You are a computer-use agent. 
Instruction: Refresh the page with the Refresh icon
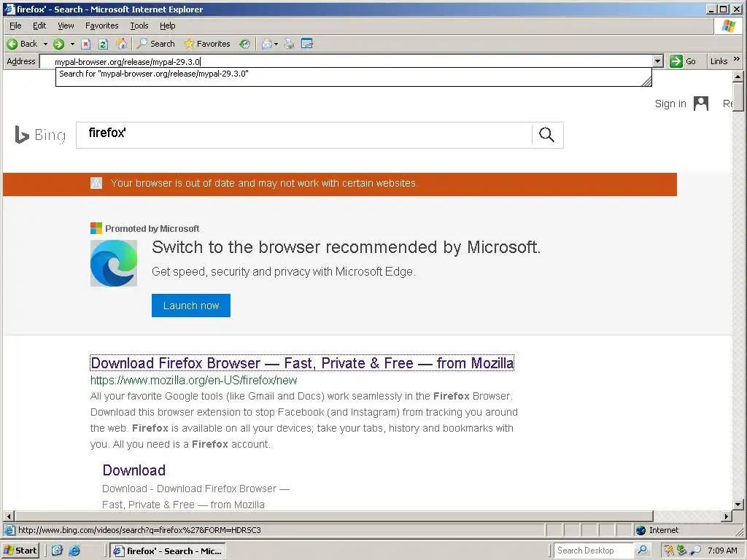(x=103, y=44)
